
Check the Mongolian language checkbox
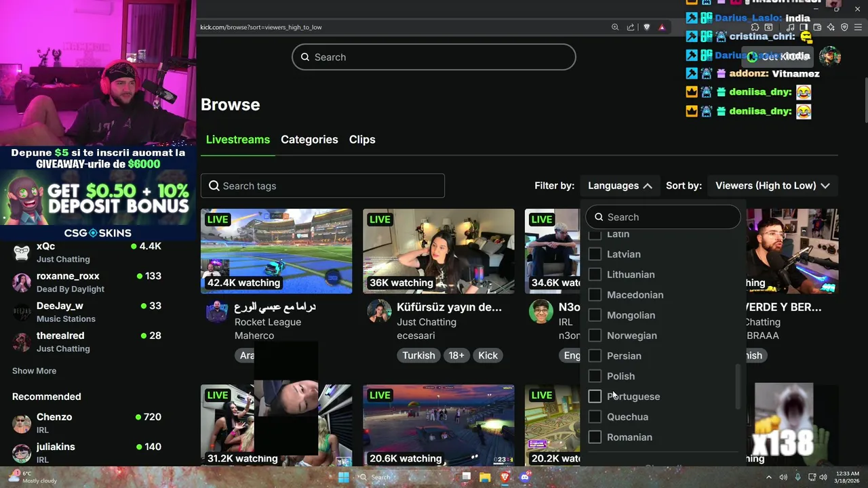[x=595, y=315]
